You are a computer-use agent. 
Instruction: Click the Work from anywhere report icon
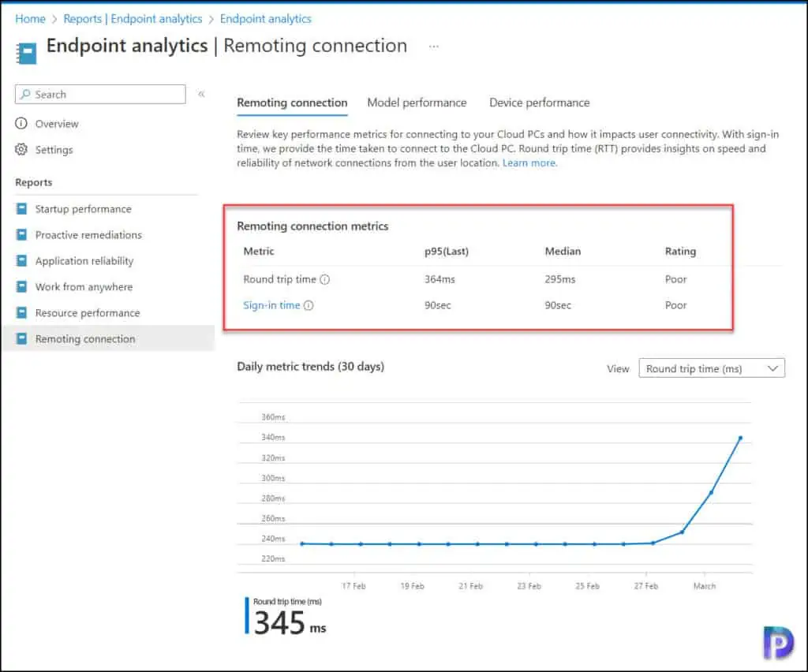click(21, 286)
